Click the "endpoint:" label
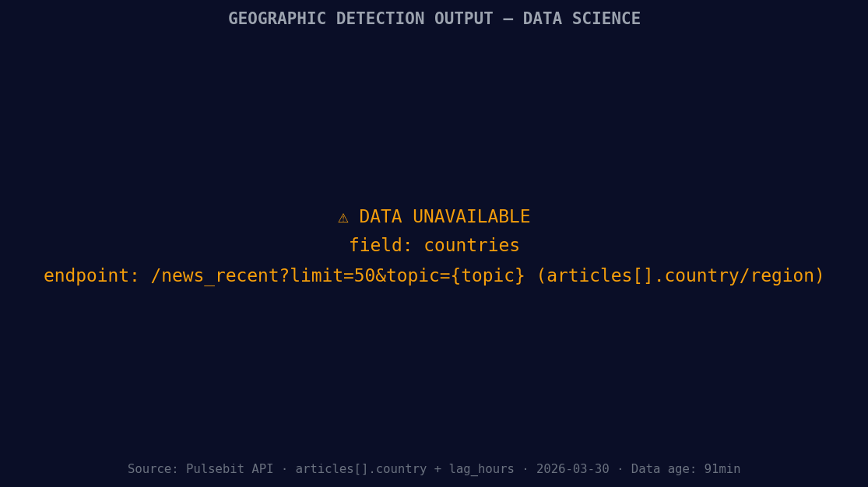The height and width of the screenshot is (487, 868). pyautogui.click(x=91, y=276)
